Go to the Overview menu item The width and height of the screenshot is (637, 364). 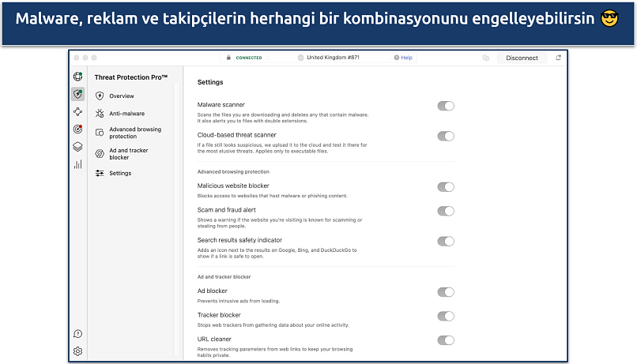click(121, 96)
